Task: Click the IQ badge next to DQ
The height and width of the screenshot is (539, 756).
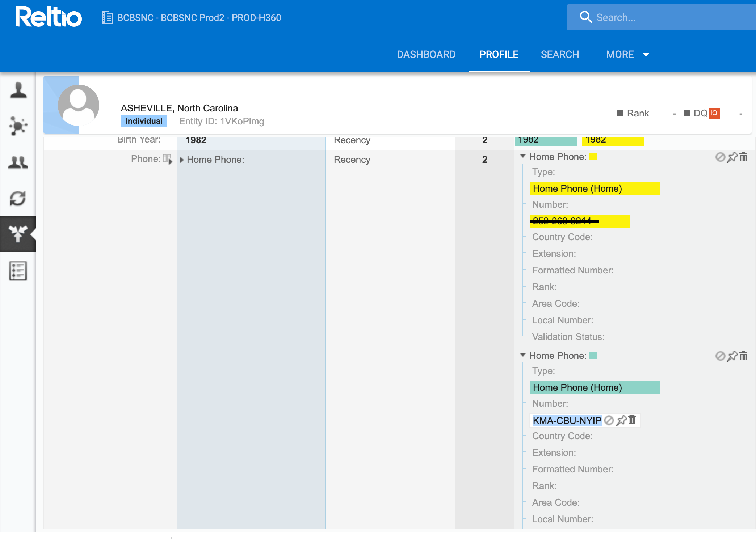Action: pyautogui.click(x=714, y=113)
